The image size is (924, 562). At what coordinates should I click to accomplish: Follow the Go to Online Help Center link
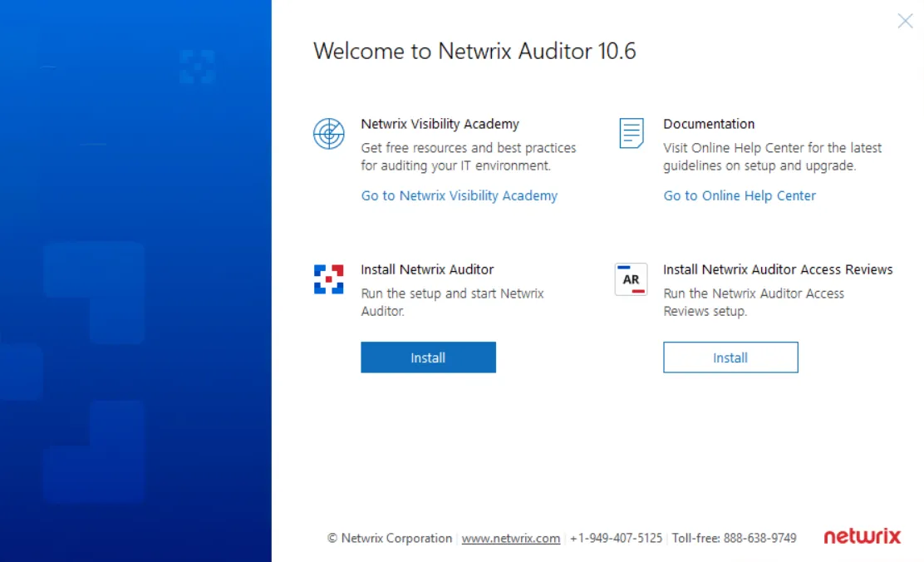740,196
